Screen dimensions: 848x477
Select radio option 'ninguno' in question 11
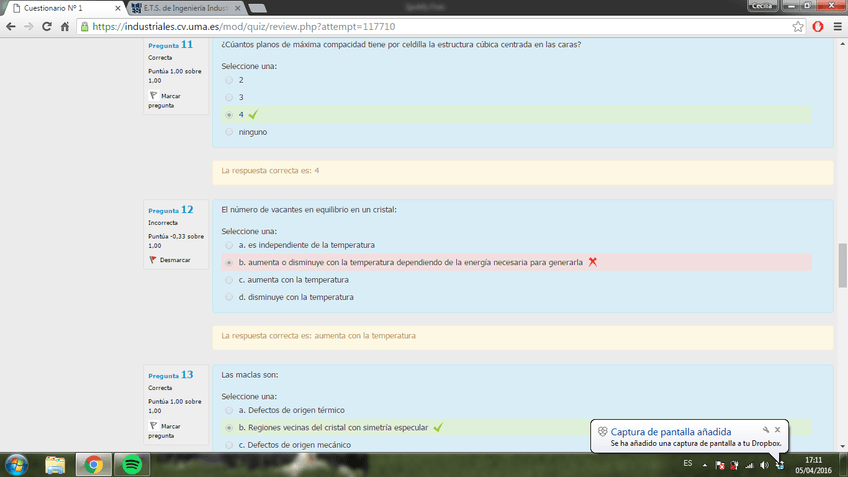pos(229,132)
